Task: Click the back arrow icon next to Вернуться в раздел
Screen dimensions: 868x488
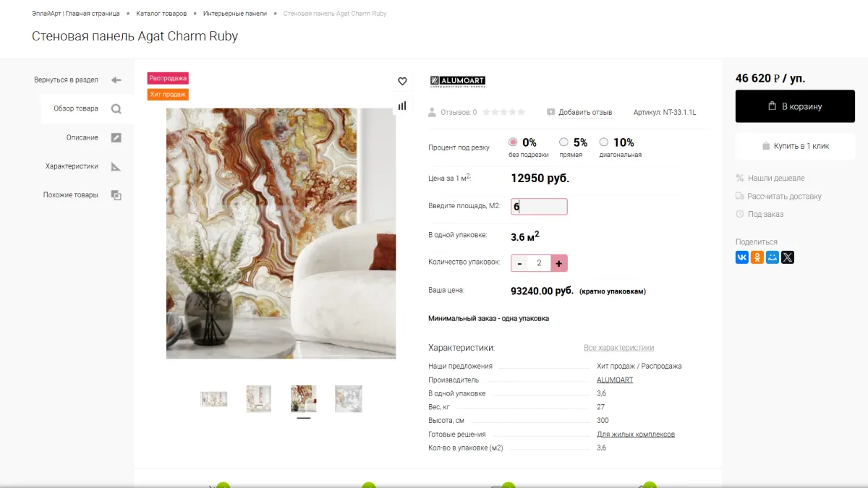Action: (x=116, y=80)
